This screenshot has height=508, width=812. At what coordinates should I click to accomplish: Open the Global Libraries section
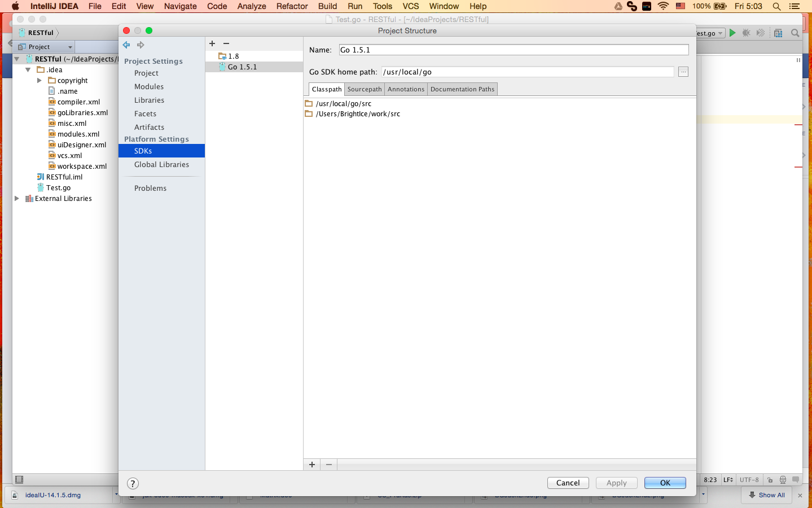162,164
